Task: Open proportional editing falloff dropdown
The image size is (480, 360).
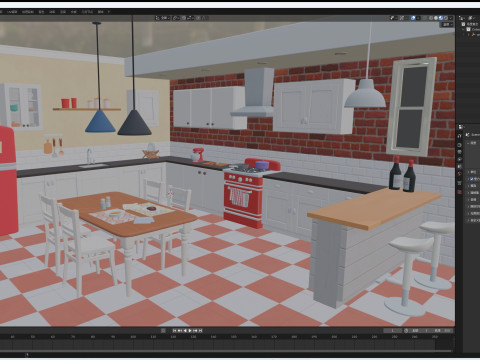Action: 205,18
